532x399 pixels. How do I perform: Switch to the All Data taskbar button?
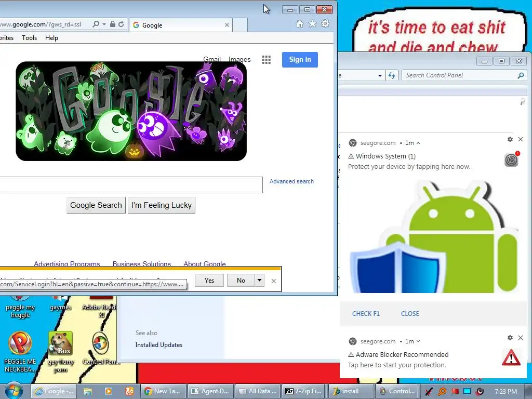click(x=258, y=391)
